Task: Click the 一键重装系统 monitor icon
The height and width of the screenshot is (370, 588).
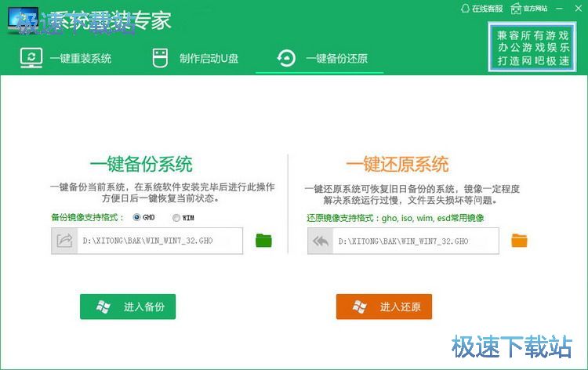Action: pyautogui.click(x=31, y=58)
